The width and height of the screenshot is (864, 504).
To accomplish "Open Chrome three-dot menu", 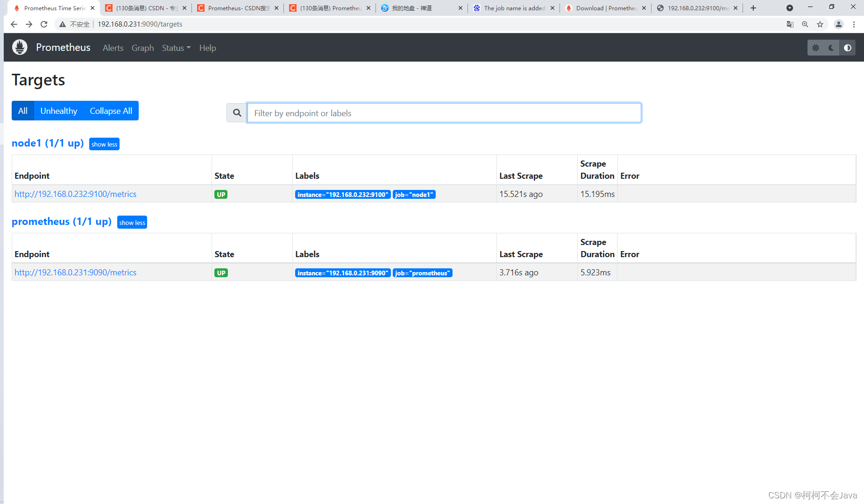I will [854, 24].
